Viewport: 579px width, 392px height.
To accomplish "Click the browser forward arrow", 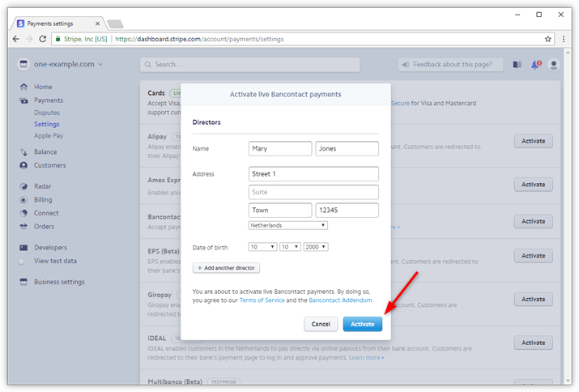I will pos(29,39).
